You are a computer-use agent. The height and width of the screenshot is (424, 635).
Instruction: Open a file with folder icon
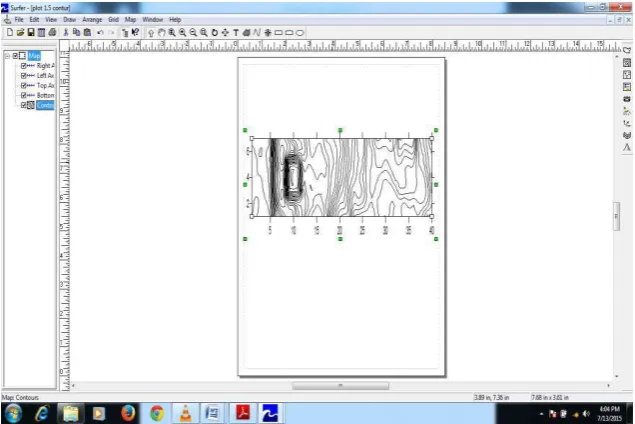coord(20,33)
